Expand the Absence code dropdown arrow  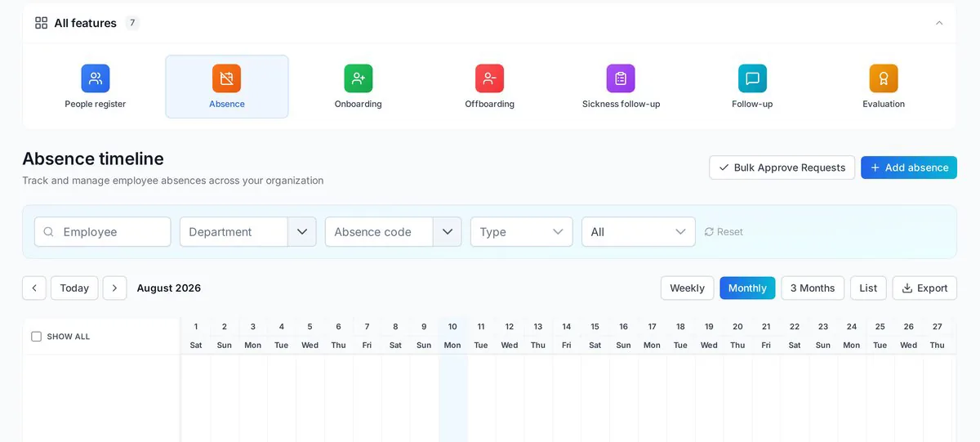coord(448,232)
